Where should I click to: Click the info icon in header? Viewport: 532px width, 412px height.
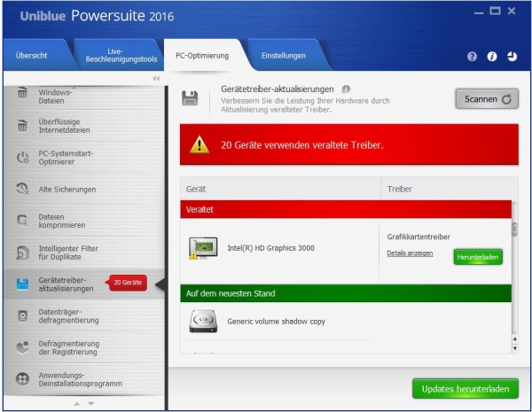tap(492, 57)
